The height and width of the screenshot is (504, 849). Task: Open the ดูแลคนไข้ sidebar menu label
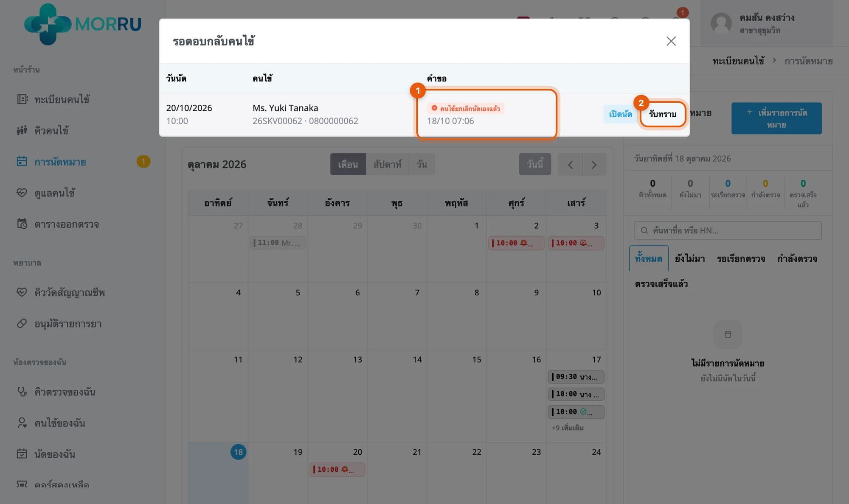(x=55, y=193)
